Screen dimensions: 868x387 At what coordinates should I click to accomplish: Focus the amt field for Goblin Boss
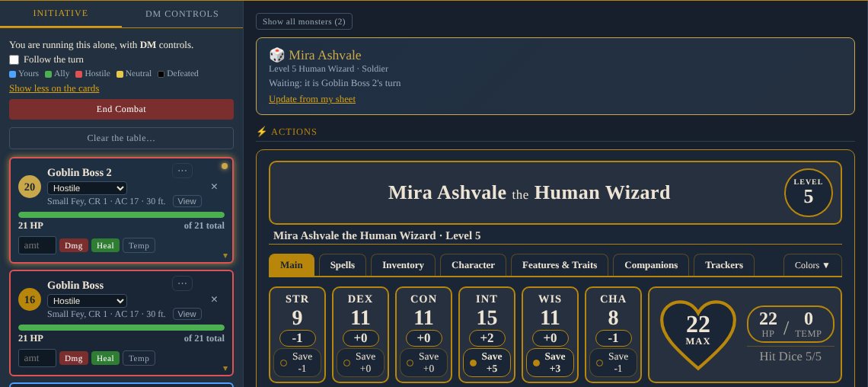click(37, 358)
